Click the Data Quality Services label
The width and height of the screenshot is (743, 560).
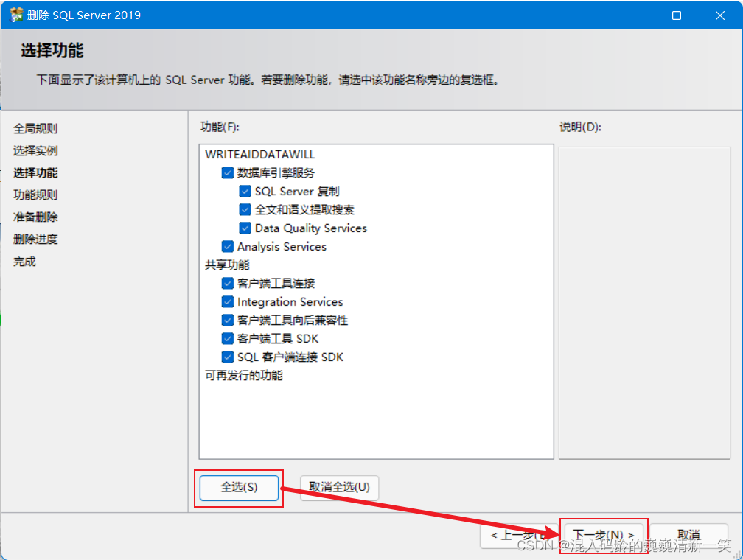(311, 228)
